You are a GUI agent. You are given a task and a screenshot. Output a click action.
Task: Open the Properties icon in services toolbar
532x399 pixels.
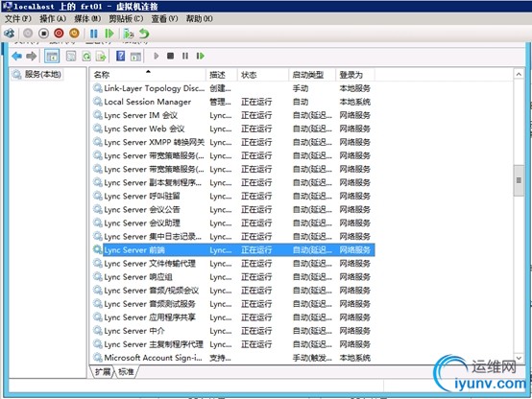click(71, 57)
